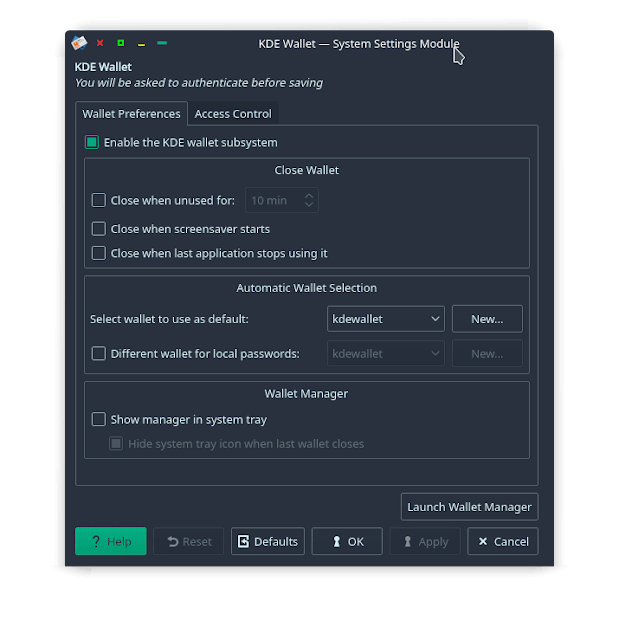Screen dimensions: 619x640
Task: Click New button for local passwords wallet
Action: click(487, 353)
